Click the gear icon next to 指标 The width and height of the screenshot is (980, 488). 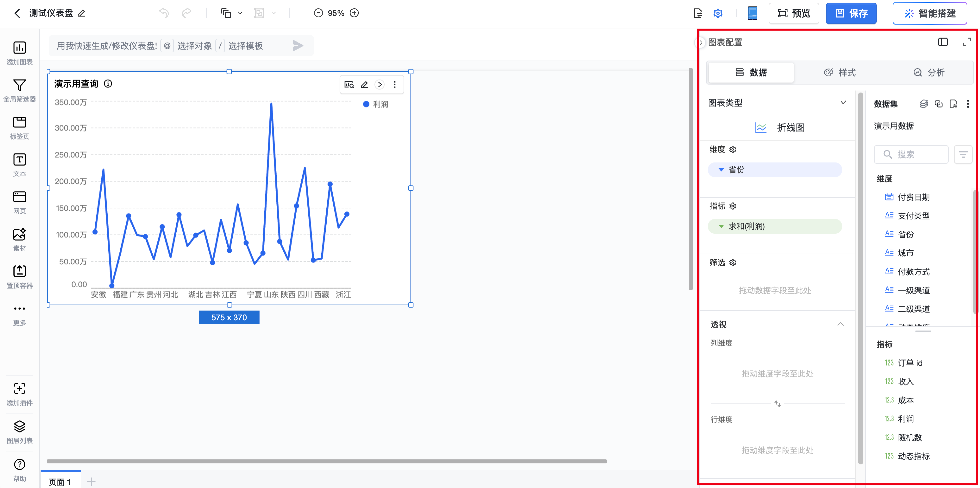(733, 206)
